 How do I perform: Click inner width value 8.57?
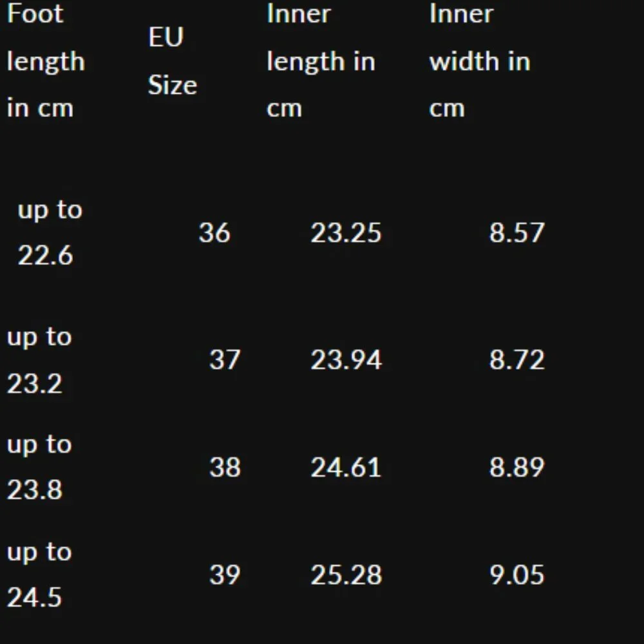click(516, 232)
